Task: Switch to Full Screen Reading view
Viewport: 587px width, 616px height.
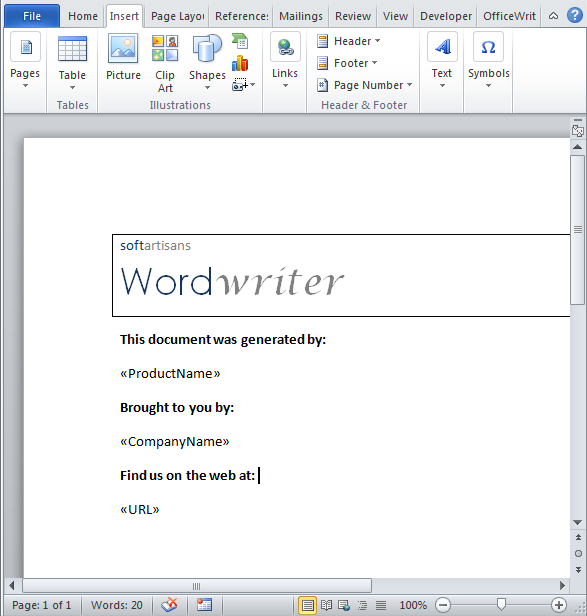Action: [327, 605]
